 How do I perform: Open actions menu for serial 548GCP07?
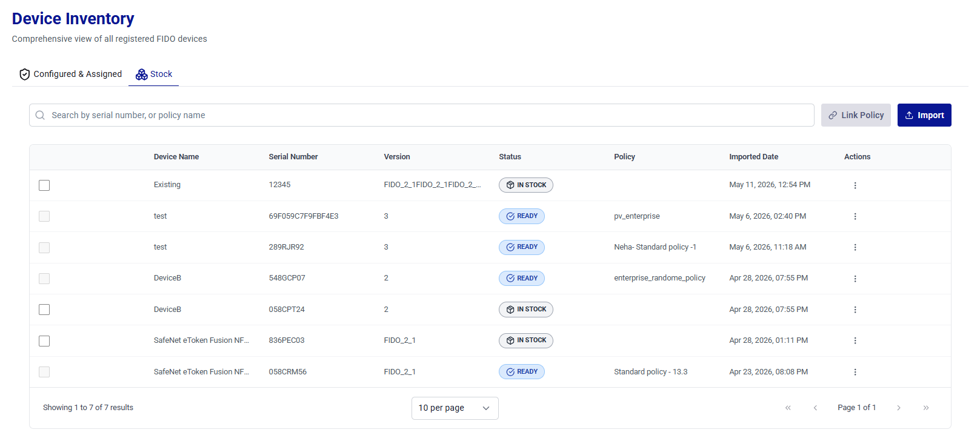click(x=855, y=279)
